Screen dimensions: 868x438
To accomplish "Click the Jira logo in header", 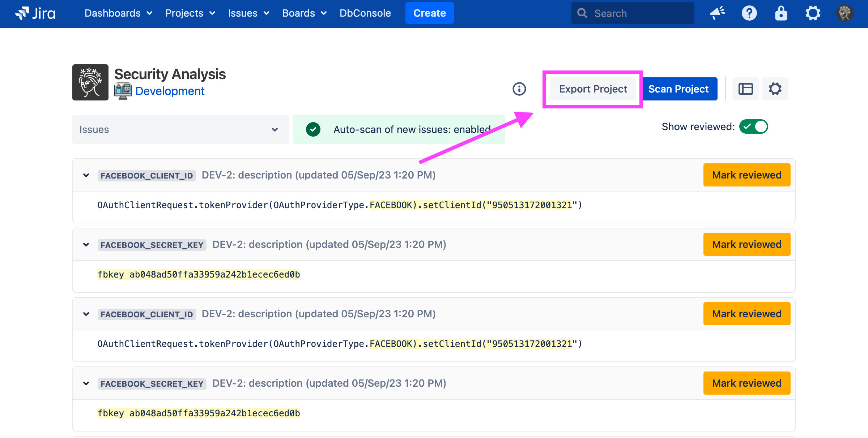I will click(35, 13).
